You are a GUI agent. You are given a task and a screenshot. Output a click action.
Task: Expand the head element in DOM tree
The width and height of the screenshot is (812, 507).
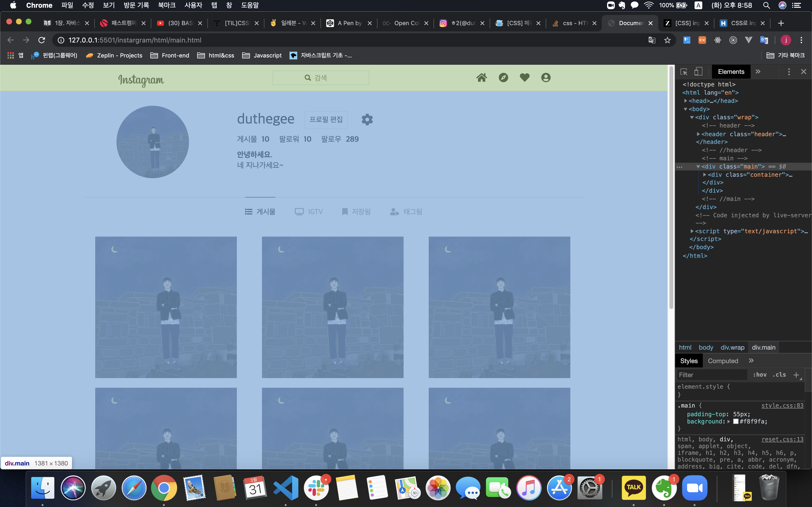coord(686,101)
